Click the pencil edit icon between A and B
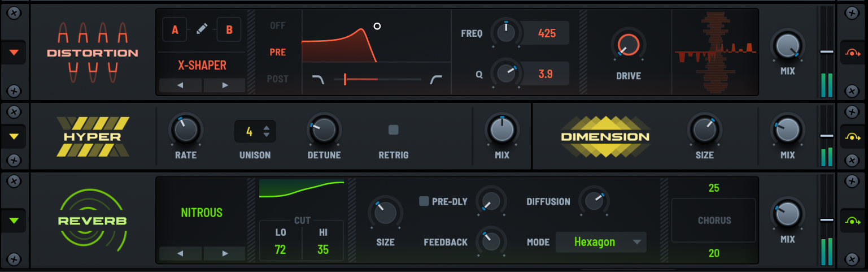 pos(202,29)
